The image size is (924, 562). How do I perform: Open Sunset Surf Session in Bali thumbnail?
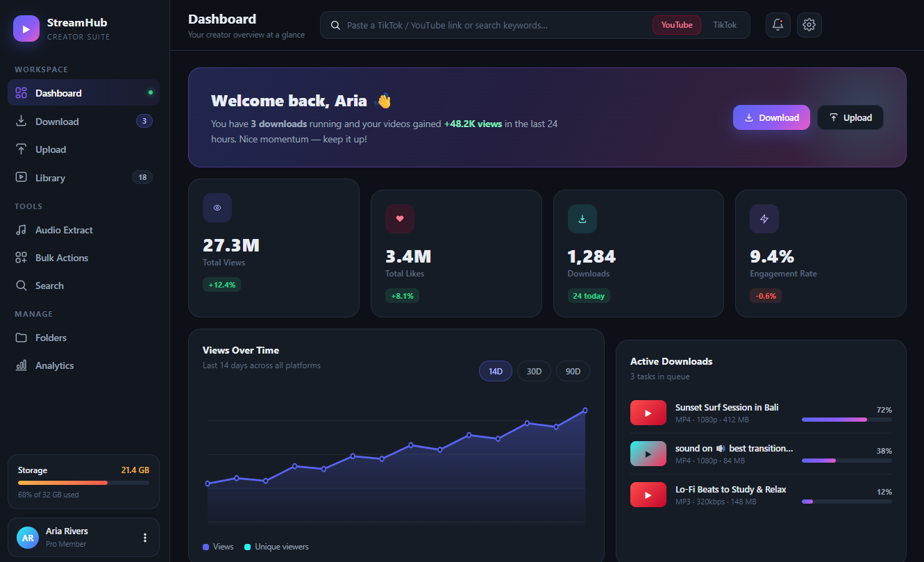648,413
